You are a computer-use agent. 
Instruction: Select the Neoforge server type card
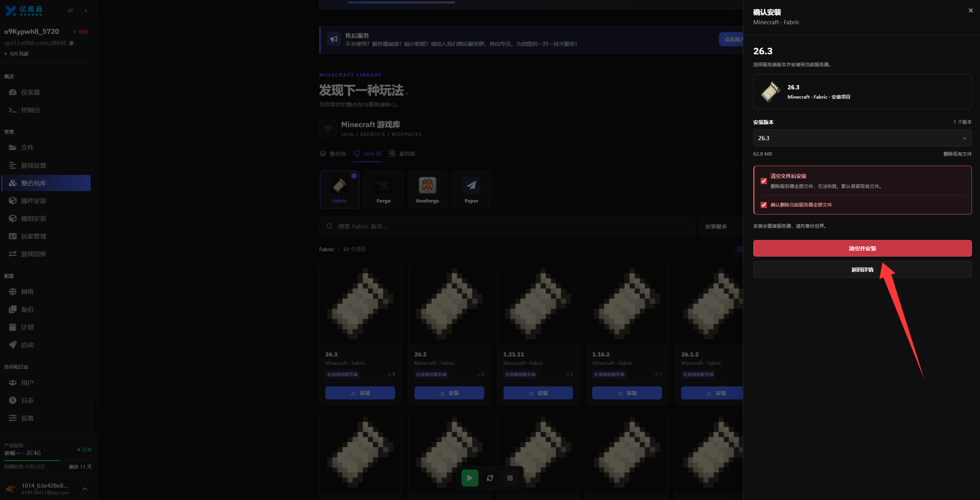[427, 190]
